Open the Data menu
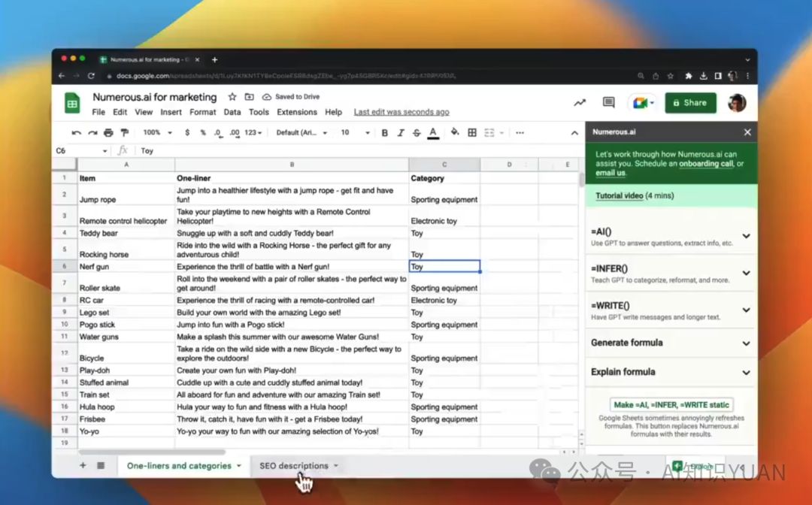The image size is (812, 505). [x=232, y=112]
